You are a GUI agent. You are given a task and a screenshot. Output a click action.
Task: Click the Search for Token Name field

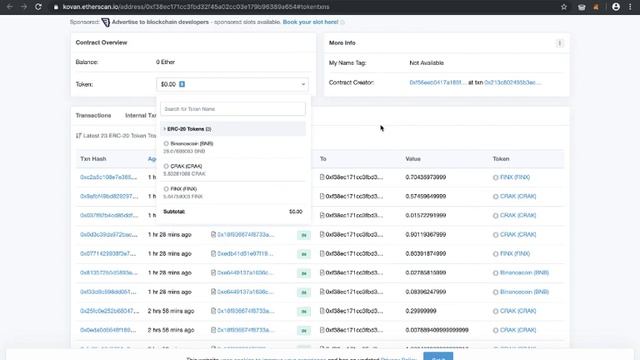click(x=233, y=109)
